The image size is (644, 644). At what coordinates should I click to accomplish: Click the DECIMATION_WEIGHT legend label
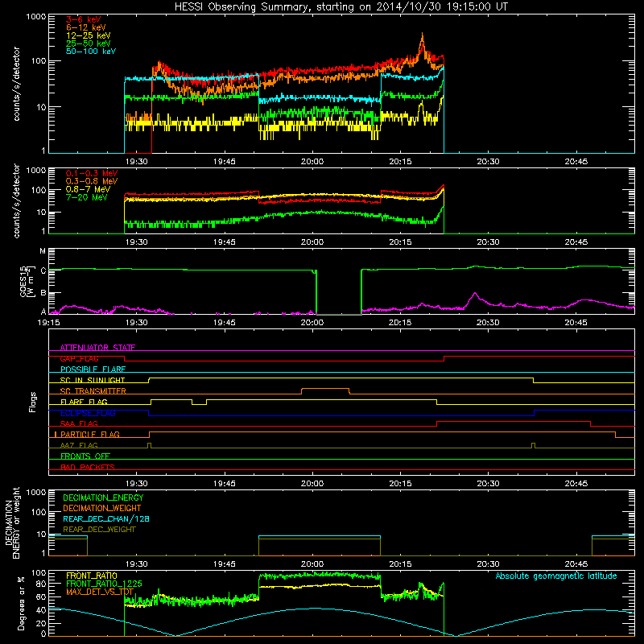102,509
